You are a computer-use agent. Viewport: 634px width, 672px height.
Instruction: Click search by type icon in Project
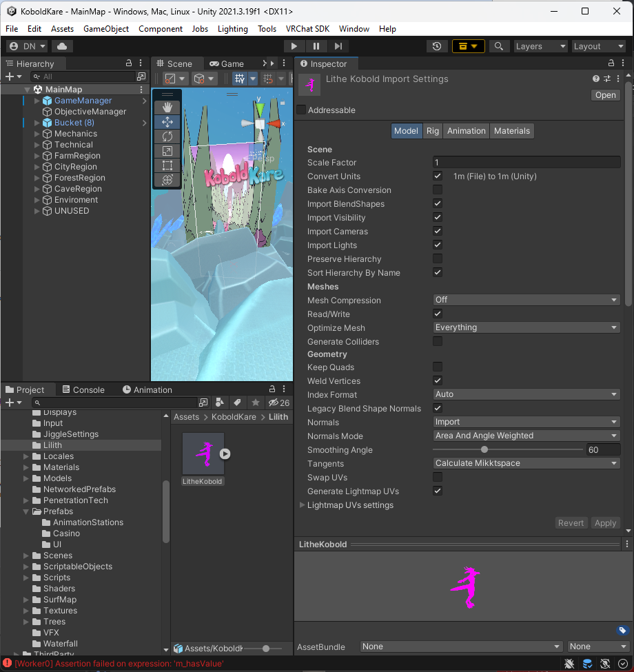tap(220, 403)
